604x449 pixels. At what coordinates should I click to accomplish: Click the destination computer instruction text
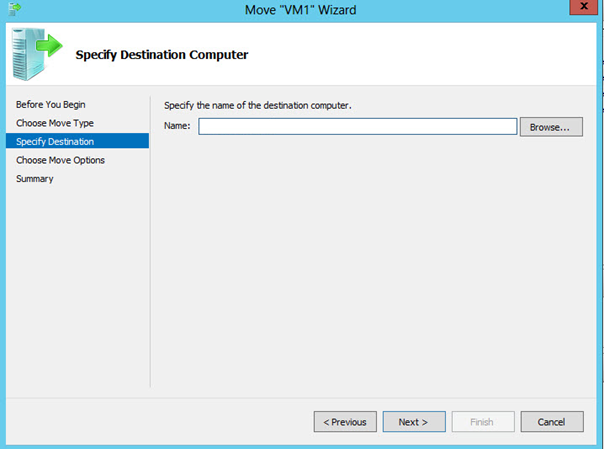tap(258, 105)
